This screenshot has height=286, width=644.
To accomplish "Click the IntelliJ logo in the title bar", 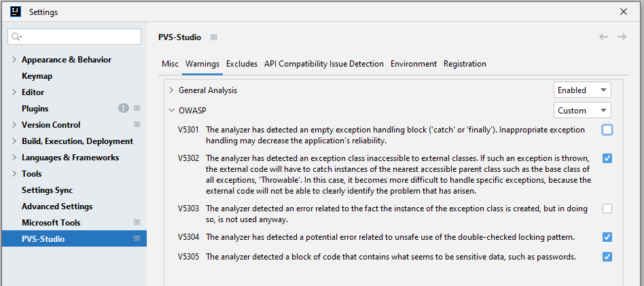I will (14, 12).
